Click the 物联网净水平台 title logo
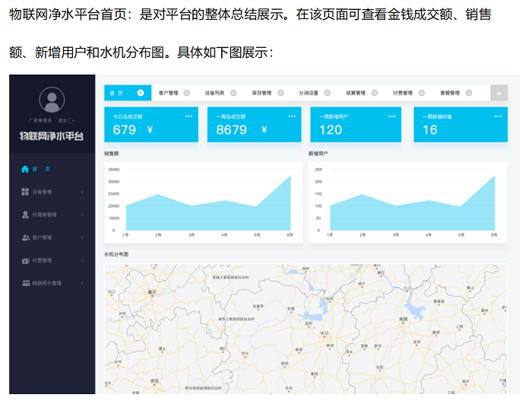The image size is (532, 404). coord(52,136)
